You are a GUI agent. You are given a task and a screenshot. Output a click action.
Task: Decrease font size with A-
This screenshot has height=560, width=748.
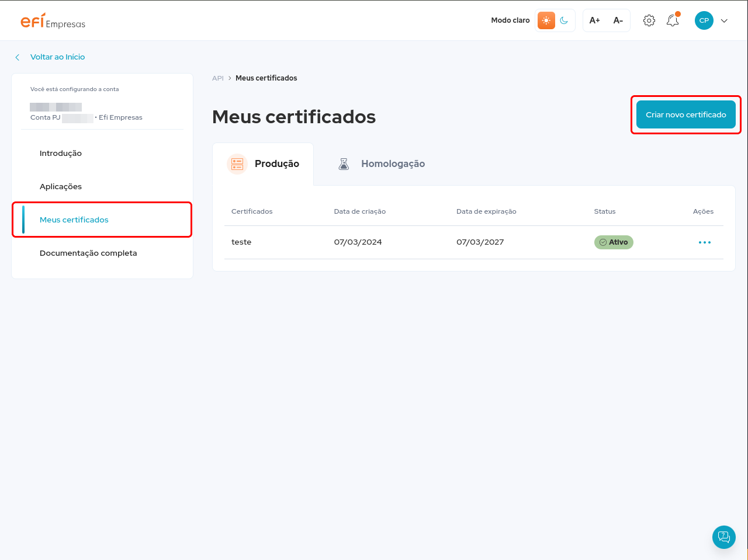[618, 20]
